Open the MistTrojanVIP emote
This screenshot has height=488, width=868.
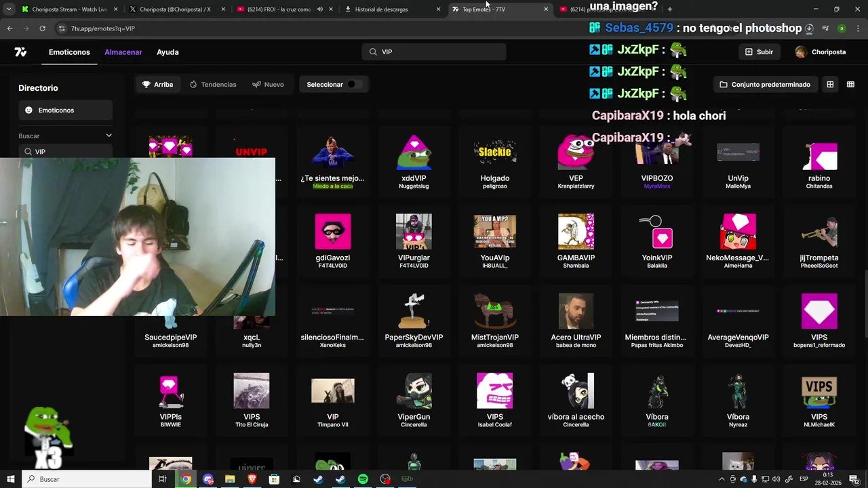coord(495,321)
